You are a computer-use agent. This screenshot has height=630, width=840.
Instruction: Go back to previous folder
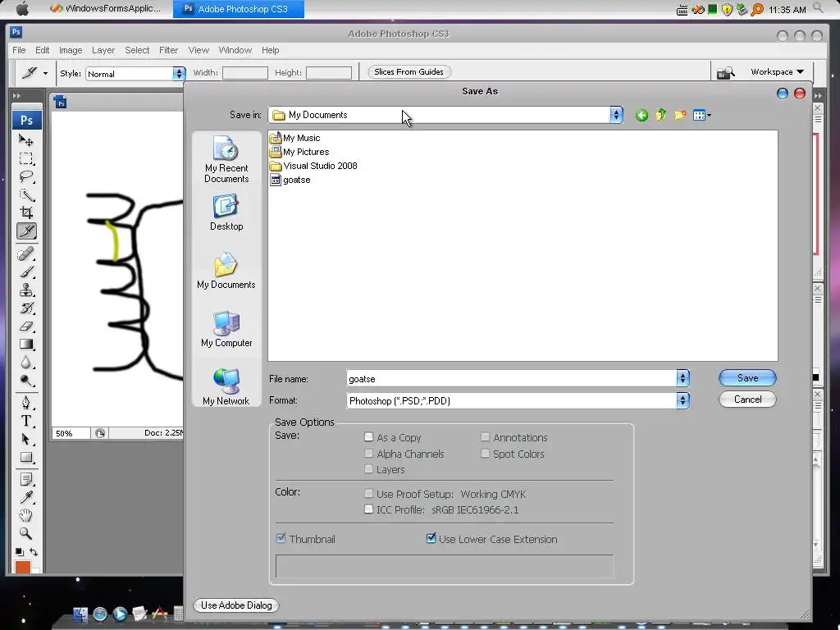click(641, 115)
